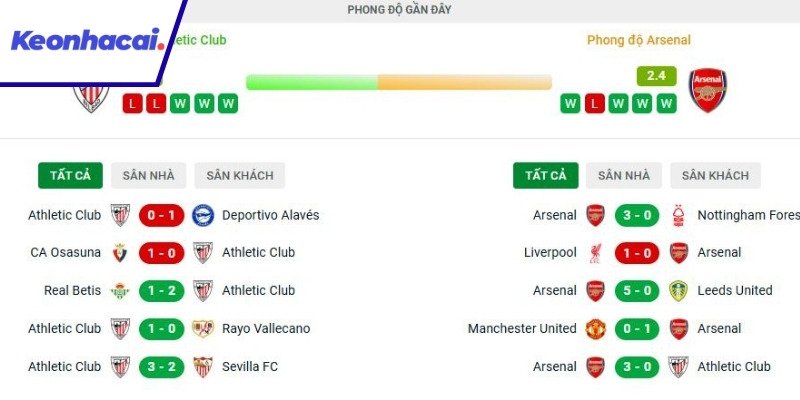The image size is (800, 400).
Task: Select Arsenal's SÂN NHÀ tab on right
Action: [624, 176]
